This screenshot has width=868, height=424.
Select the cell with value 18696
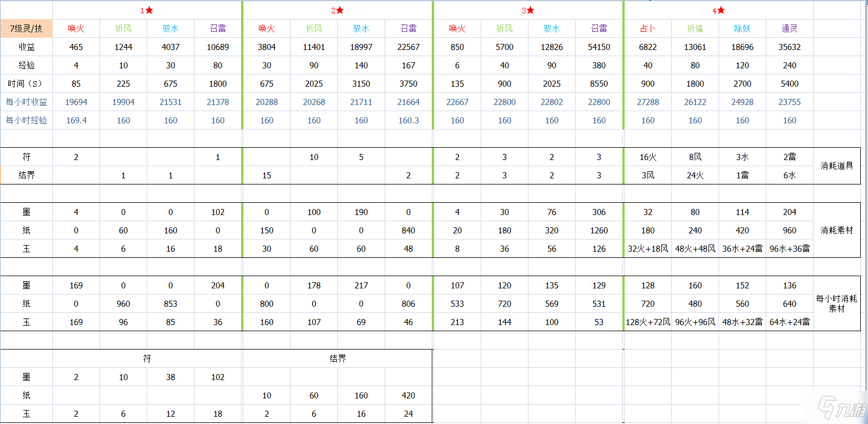click(742, 47)
